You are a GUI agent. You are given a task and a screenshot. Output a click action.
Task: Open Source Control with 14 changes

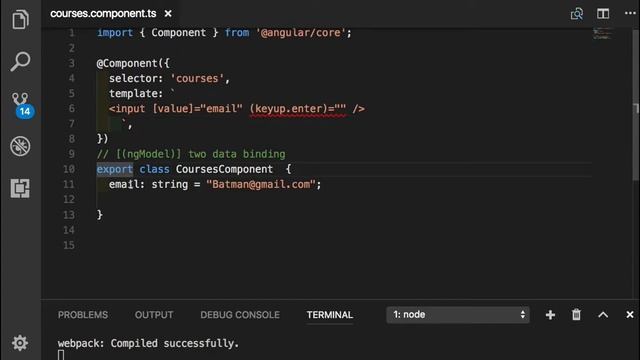[x=21, y=104]
